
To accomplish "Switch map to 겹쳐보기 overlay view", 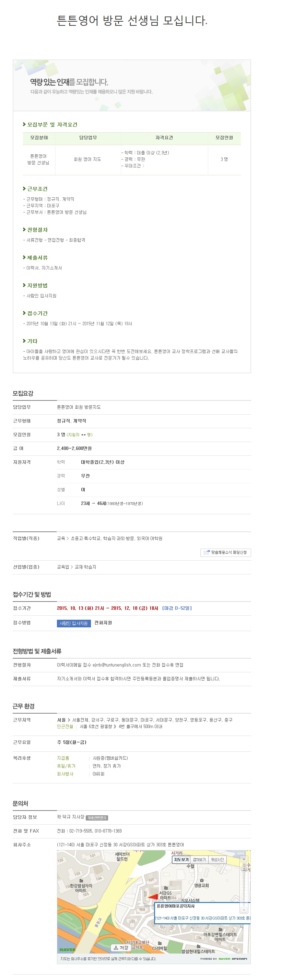I will tap(199, 859).
